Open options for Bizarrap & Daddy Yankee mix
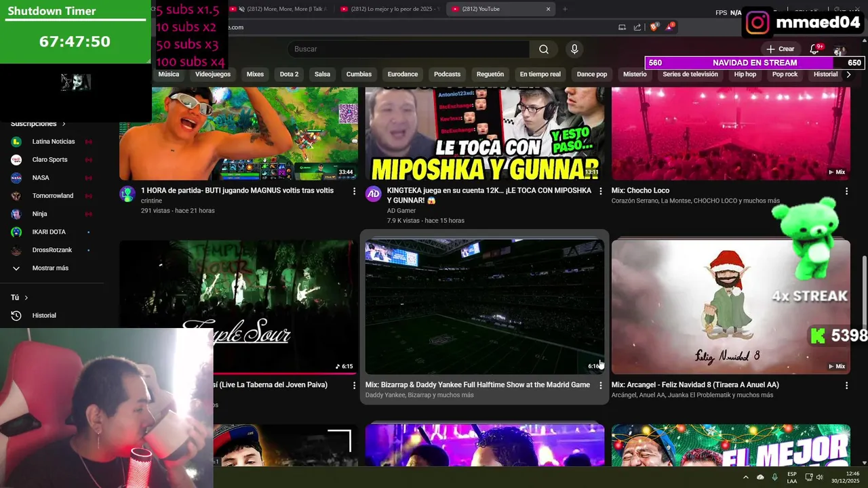This screenshot has height=488, width=868. tap(600, 385)
